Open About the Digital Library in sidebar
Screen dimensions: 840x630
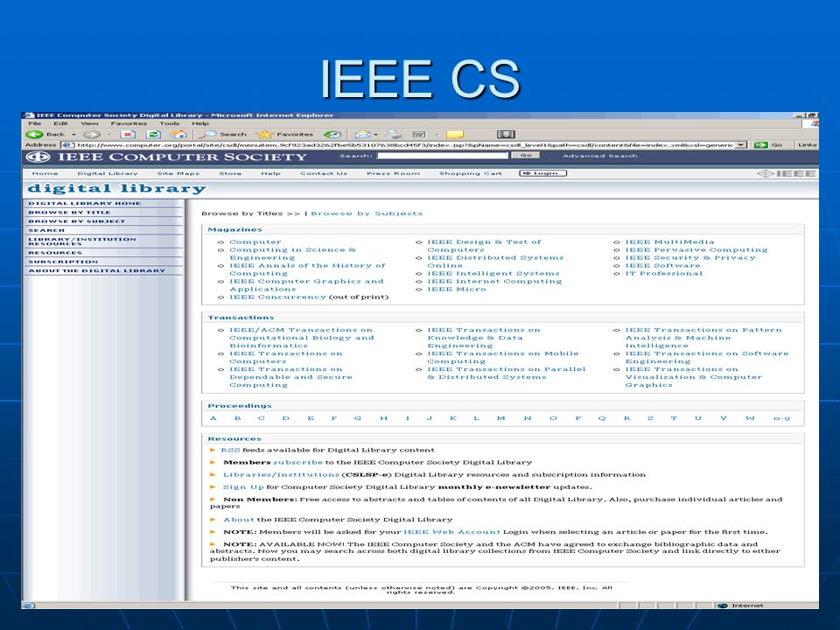pyautogui.click(x=97, y=270)
